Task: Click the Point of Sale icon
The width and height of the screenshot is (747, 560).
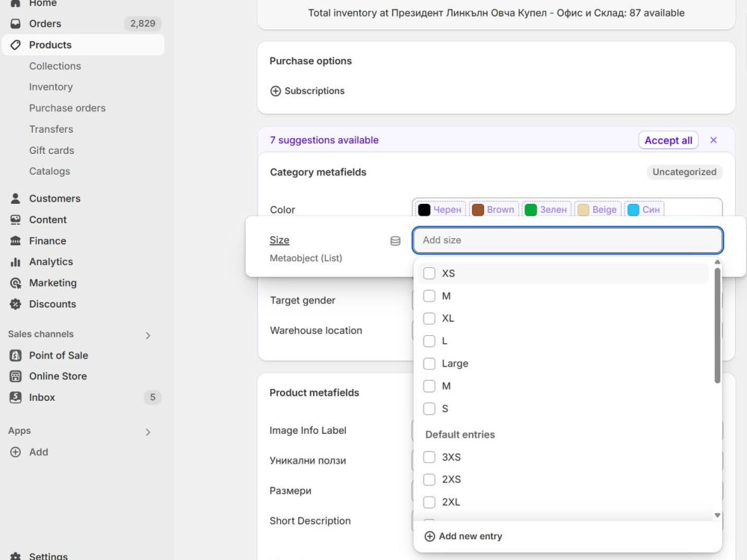Action: point(15,355)
